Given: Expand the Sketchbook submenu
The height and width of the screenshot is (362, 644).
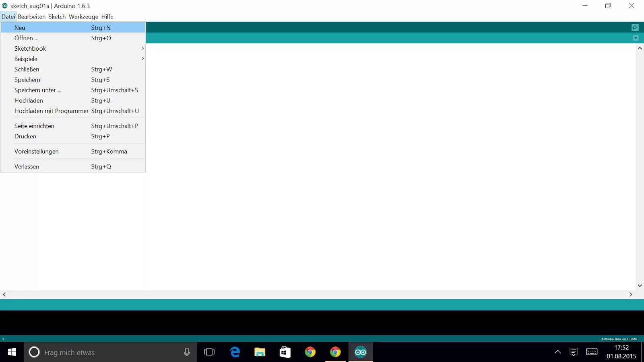Looking at the screenshot, I should point(73,48).
